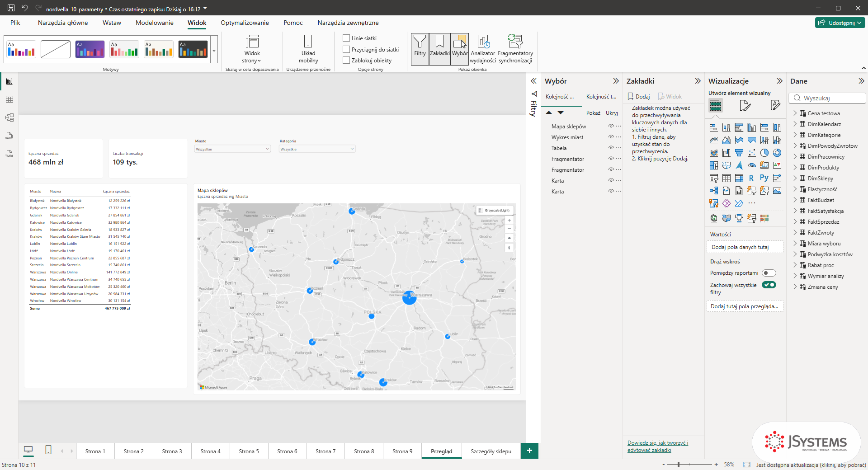Image resolution: width=868 pixels, height=470 pixels.
Task: Open model view in left sidebar
Action: tap(9, 117)
